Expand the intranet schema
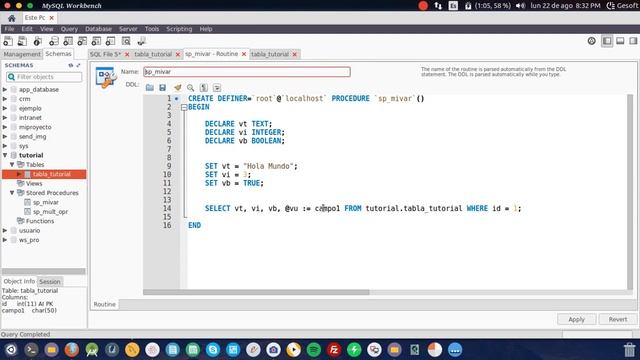 pos(5,118)
